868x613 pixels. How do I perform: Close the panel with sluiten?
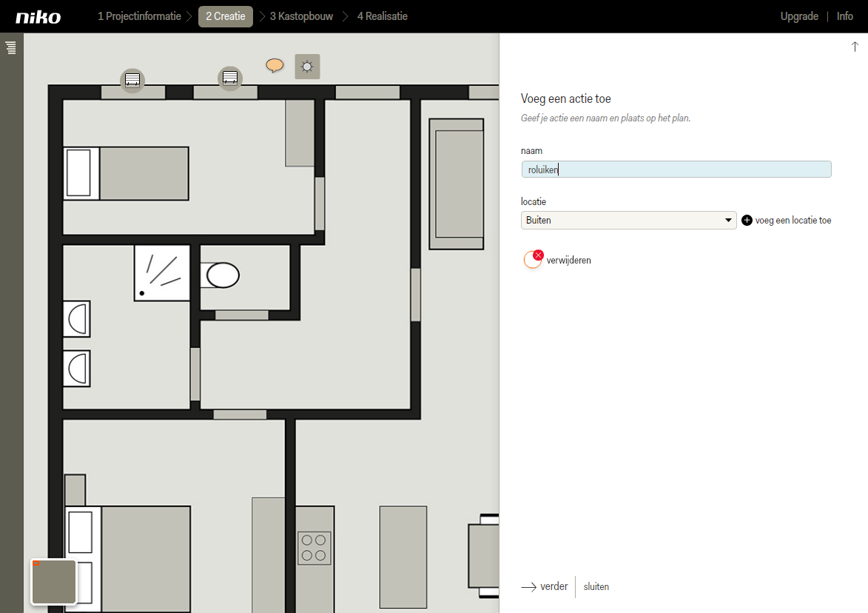coord(596,587)
